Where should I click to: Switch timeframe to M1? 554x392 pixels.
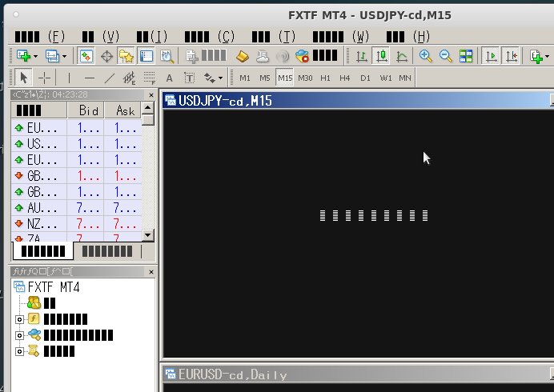244,78
